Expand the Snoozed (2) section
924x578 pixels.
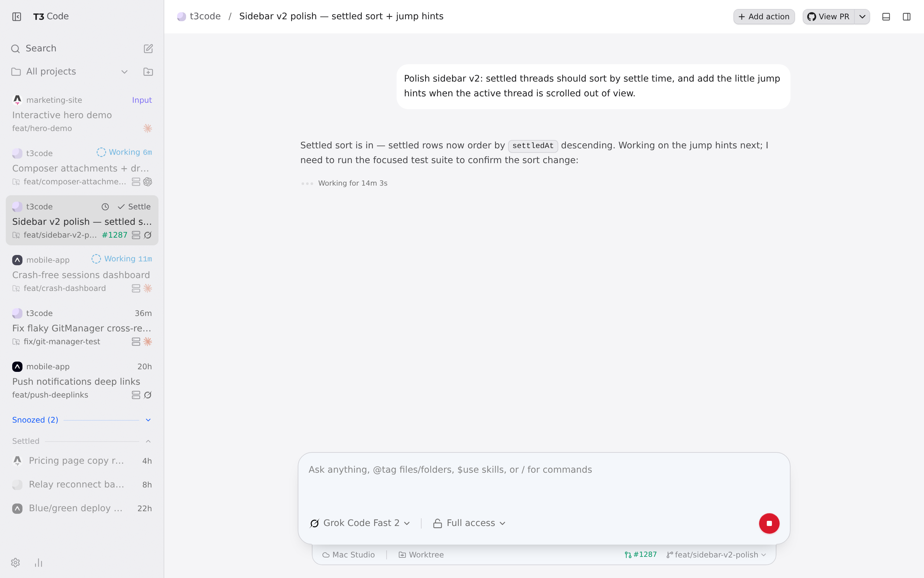coord(82,420)
